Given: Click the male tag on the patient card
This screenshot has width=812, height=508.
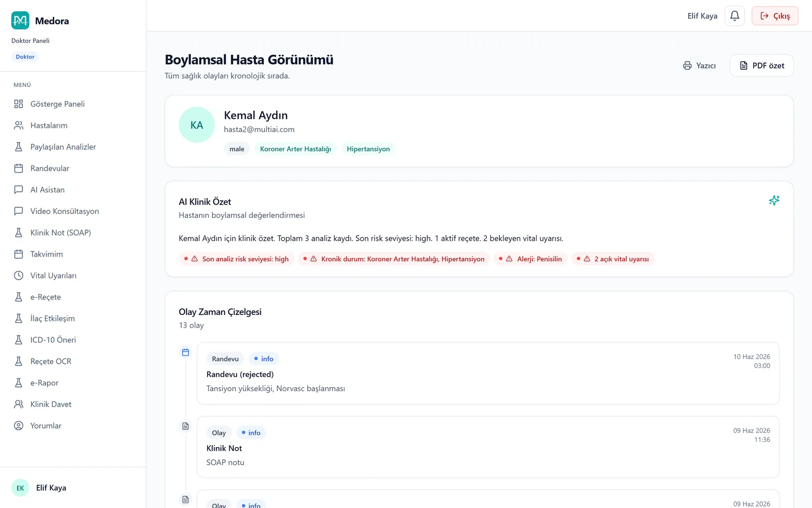Looking at the screenshot, I should pos(236,149).
